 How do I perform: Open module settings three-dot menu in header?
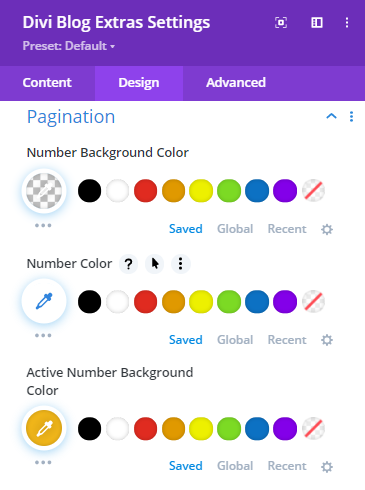point(347,23)
